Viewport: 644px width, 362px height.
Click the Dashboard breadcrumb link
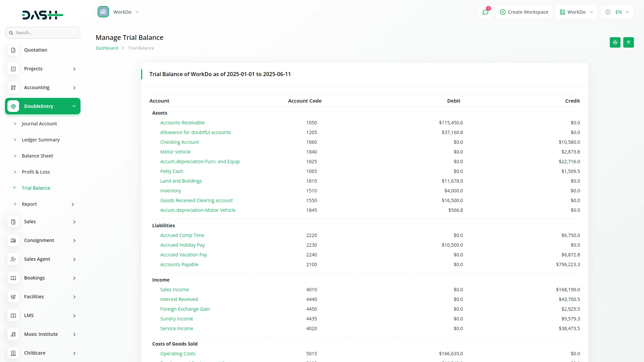click(107, 48)
